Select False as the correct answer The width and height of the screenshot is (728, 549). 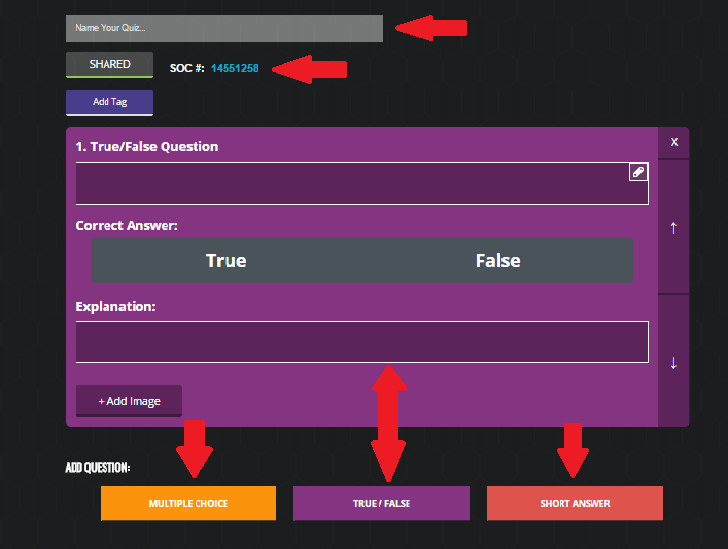click(497, 260)
